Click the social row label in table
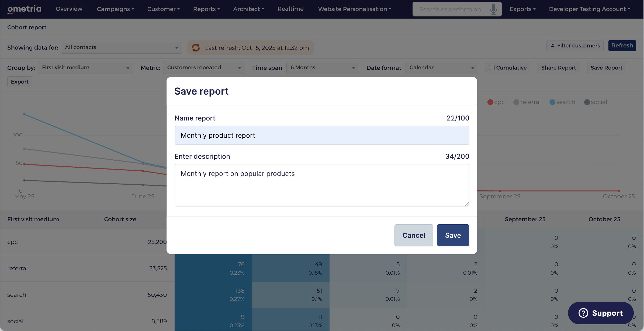The width and height of the screenshot is (644, 331). pos(15,321)
